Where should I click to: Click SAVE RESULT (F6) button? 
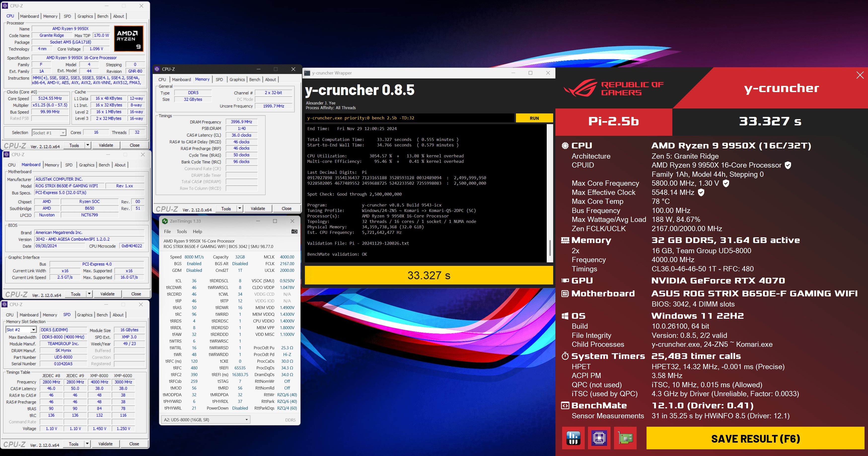(755, 438)
